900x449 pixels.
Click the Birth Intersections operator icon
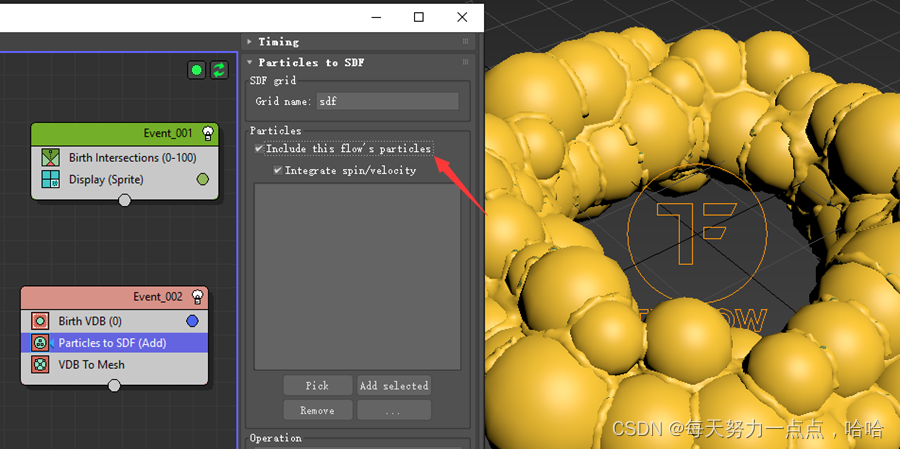point(51,157)
